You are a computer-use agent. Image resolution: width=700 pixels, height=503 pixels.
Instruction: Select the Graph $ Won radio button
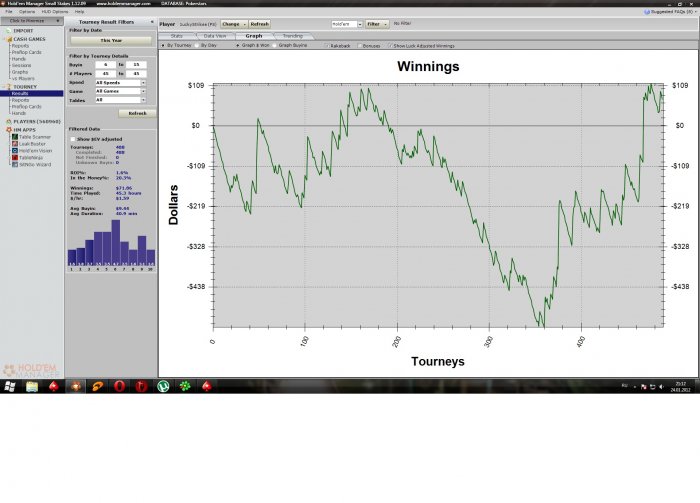[238, 46]
